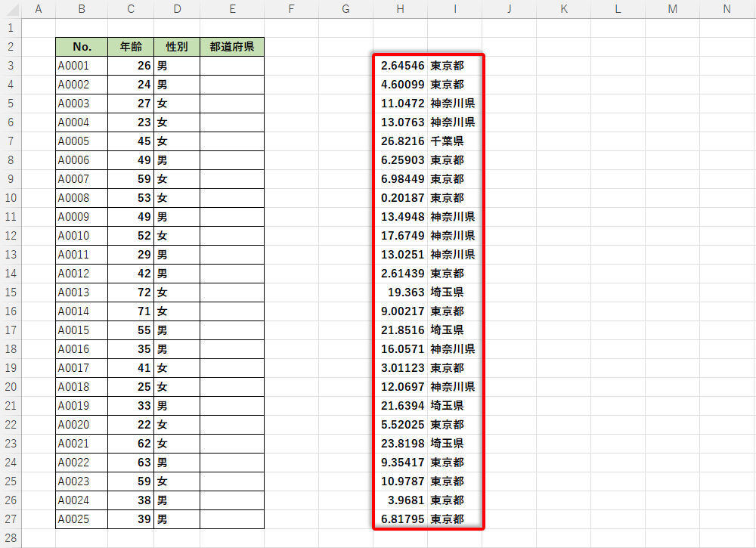Select cell with value 19.363
This screenshot has height=548, width=756.
400,292
